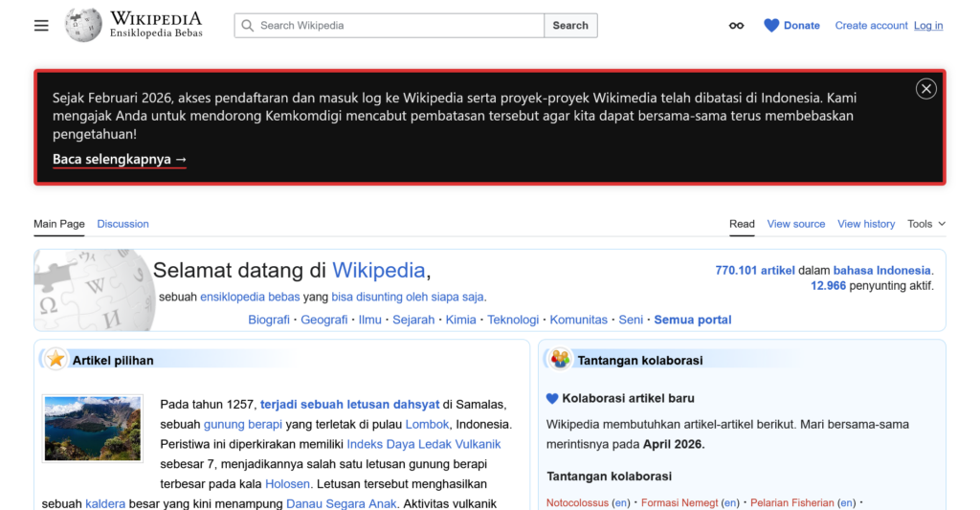Click the Wikipedia globe logo
This screenshot has height=510, width=980.
83,25
